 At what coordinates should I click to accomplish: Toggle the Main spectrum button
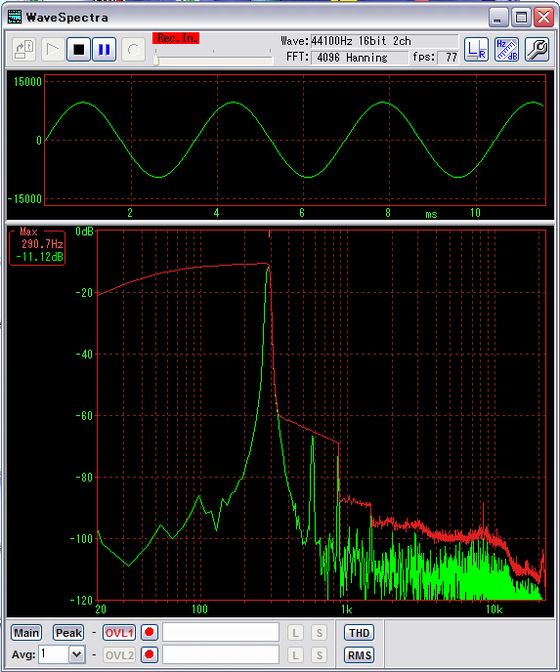(x=26, y=633)
